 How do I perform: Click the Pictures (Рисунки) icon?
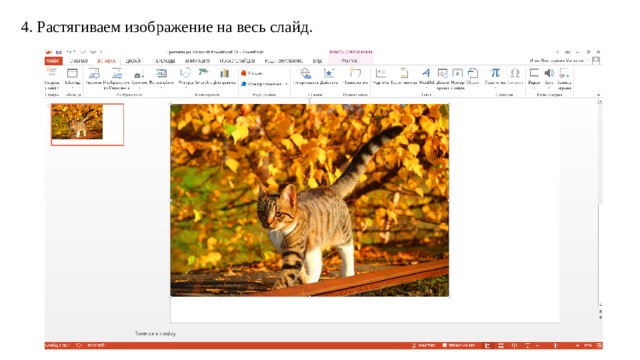[94, 73]
